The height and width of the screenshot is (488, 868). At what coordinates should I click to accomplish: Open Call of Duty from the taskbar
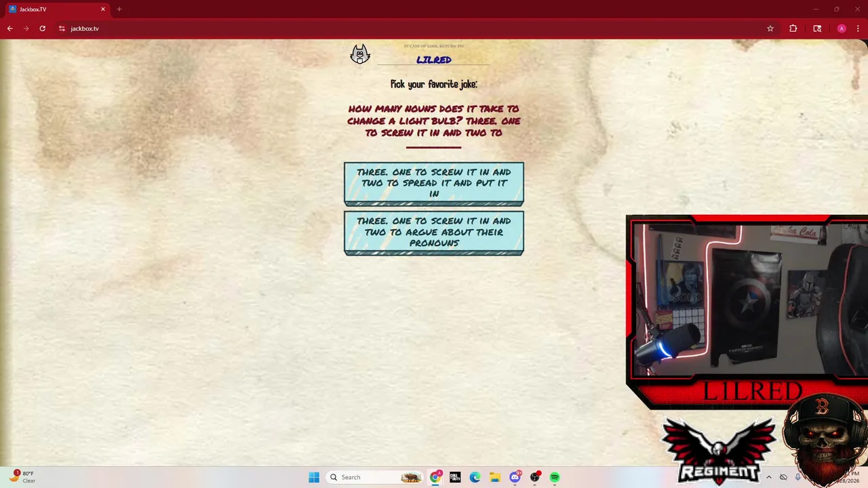(455, 477)
